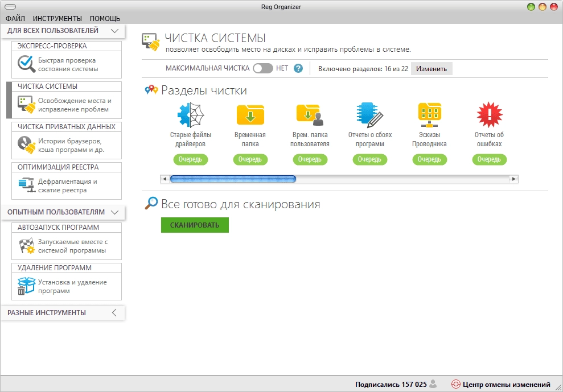The width and height of the screenshot is (563, 392).
Task: Click the Old driver files spiderweb icon
Action: [191, 115]
